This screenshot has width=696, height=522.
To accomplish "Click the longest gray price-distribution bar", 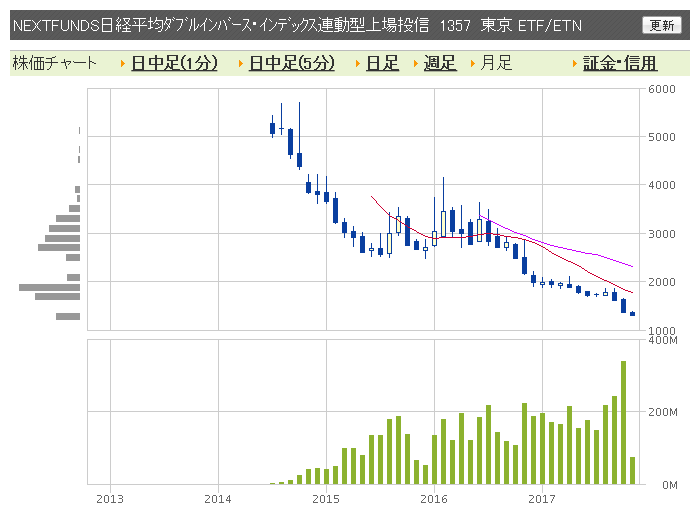I will point(49,287).
